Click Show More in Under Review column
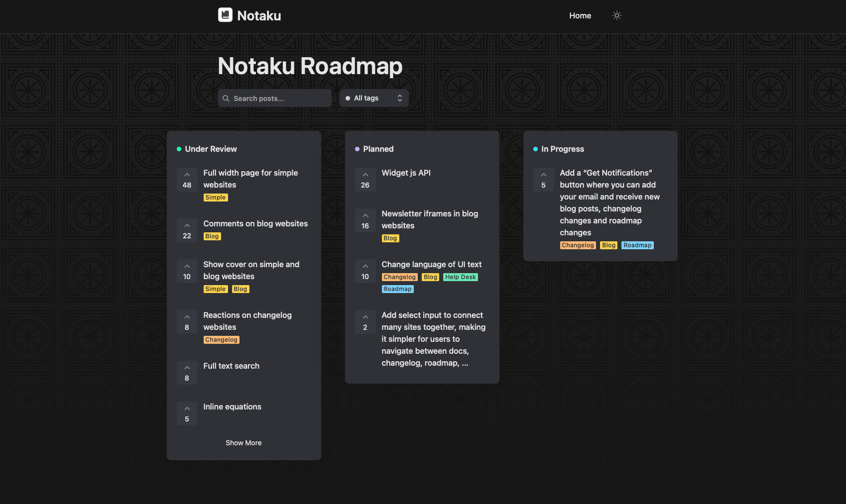The image size is (846, 504). click(x=243, y=443)
